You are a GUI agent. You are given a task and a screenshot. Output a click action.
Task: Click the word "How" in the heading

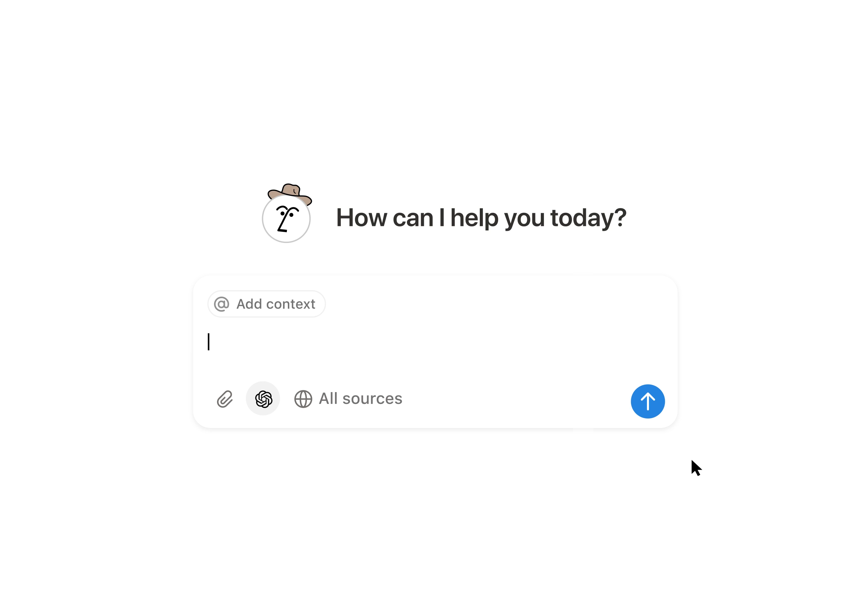click(361, 218)
